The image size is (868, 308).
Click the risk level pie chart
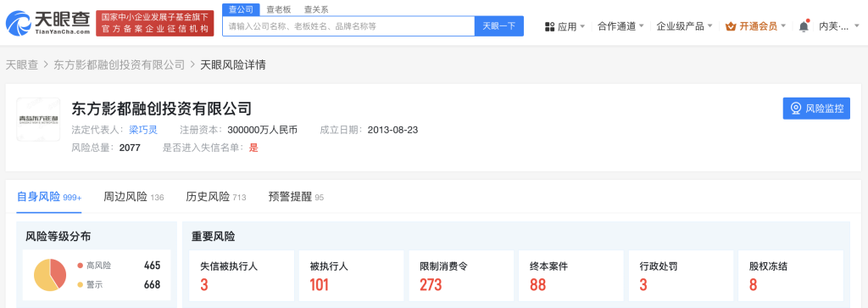(x=50, y=275)
